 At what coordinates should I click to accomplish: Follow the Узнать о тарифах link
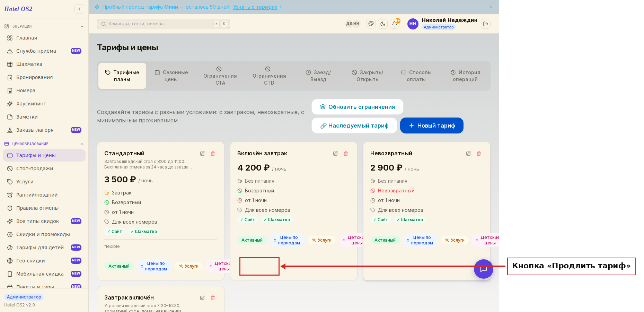(255, 7)
